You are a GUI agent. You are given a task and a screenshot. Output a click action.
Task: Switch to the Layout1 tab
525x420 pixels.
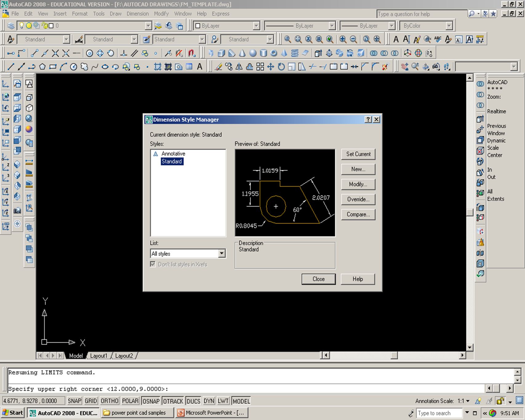(x=98, y=356)
